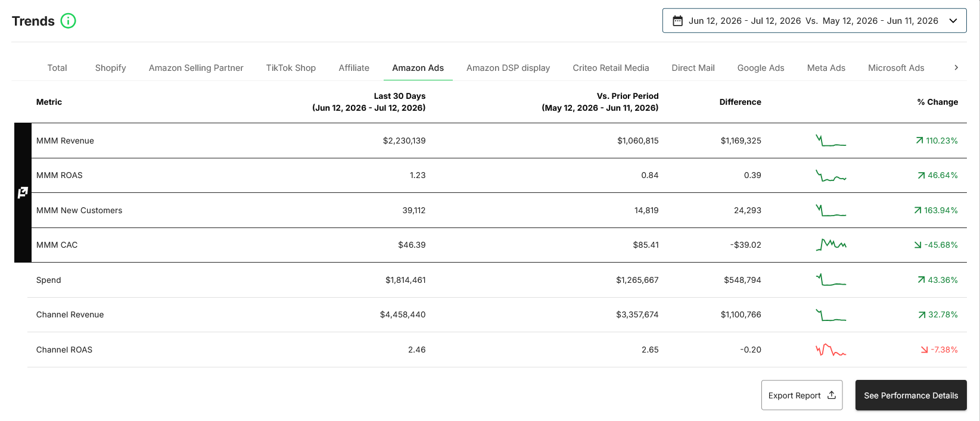Click See Performance Details button

point(911,395)
